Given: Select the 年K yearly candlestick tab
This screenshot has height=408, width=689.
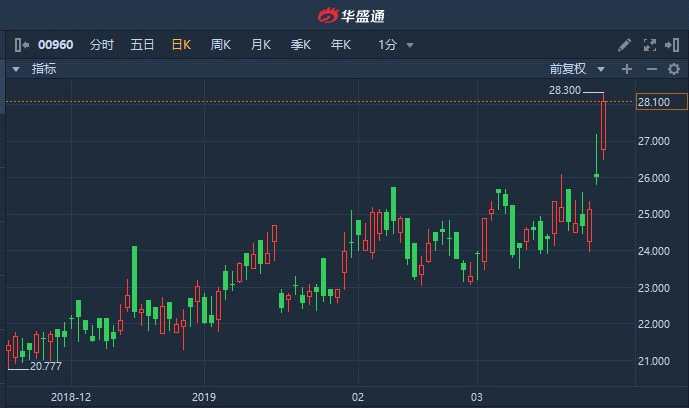Looking at the screenshot, I should click(340, 45).
